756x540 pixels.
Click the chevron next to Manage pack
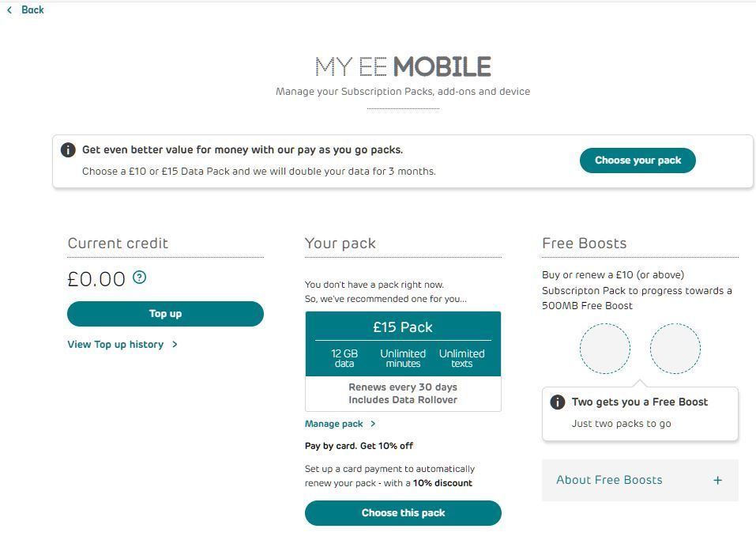pos(373,424)
